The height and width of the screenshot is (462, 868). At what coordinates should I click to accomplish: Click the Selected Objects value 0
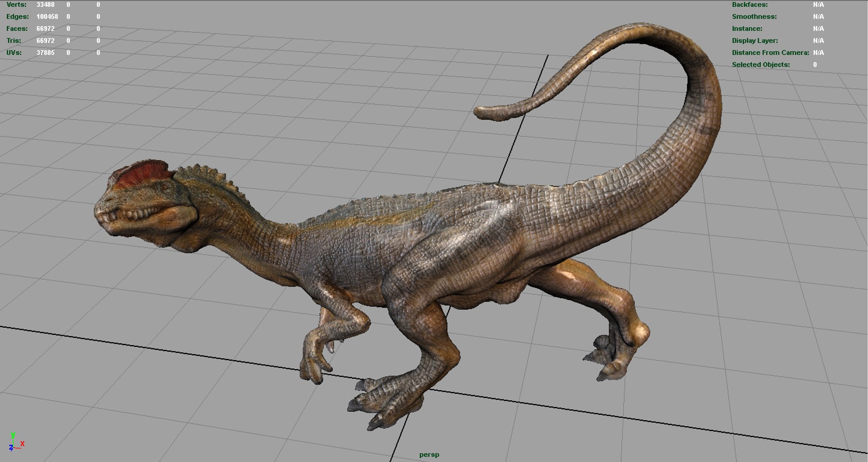815,65
